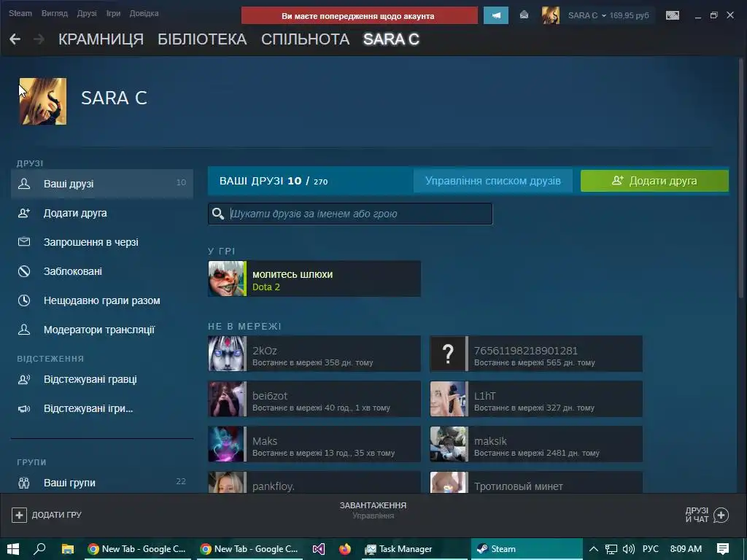The image size is (747, 560).
Task: Click the Add a Friend sidebar icon
Action: point(24,213)
